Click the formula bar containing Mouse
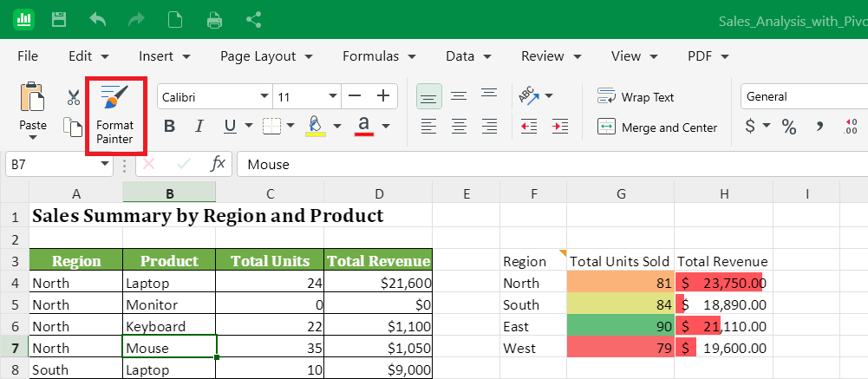The height and width of the screenshot is (379, 868). pyautogui.click(x=551, y=164)
